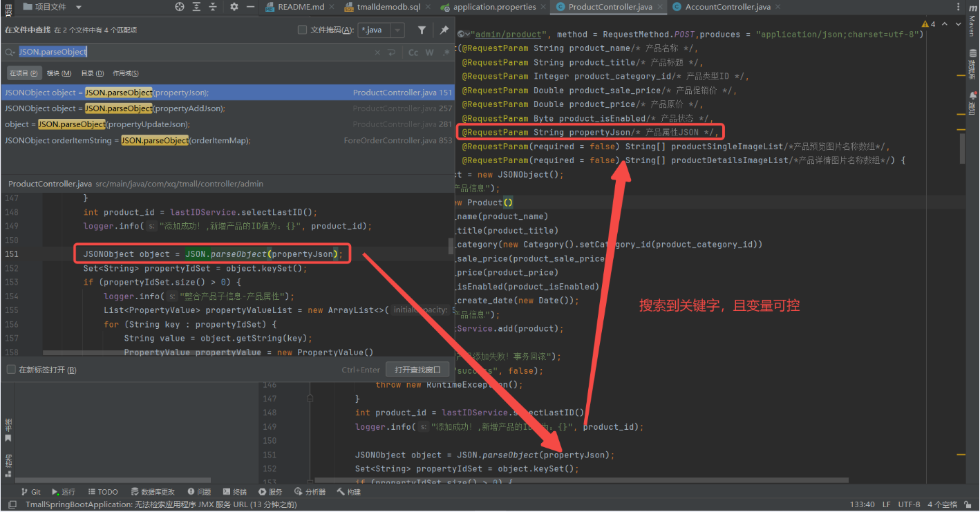The height and width of the screenshot is (512, 980).
Task: Open the project files view dropdown
Action: (78, 7)
